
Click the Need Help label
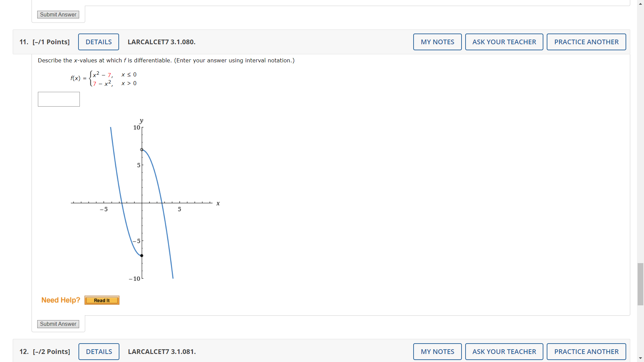point(61,300)
